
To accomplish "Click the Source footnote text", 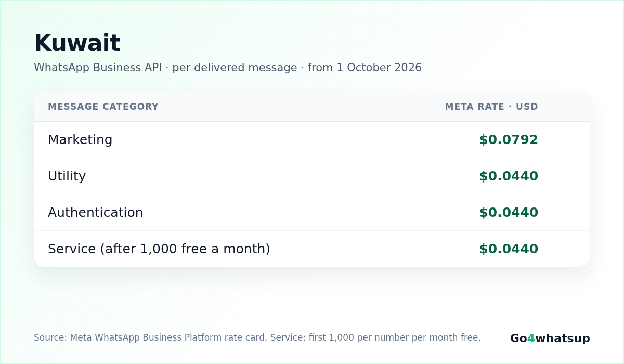I will coord(257,337).
